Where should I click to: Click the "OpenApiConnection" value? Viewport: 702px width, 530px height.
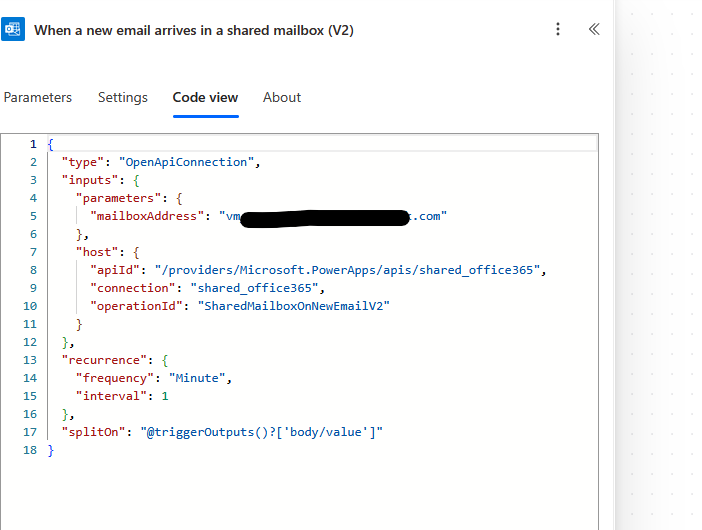coord(187,162)
